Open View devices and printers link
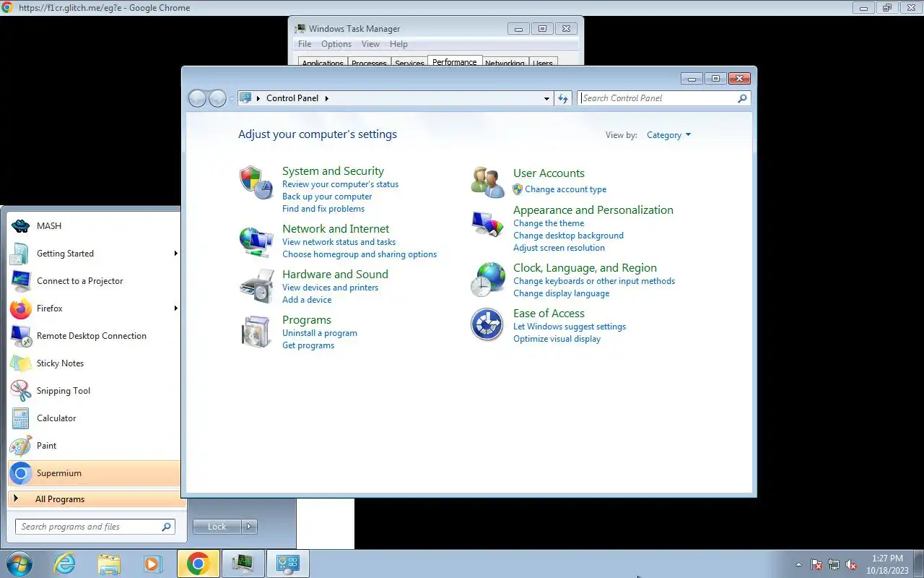The image size is (924, 578). point(330,288)
